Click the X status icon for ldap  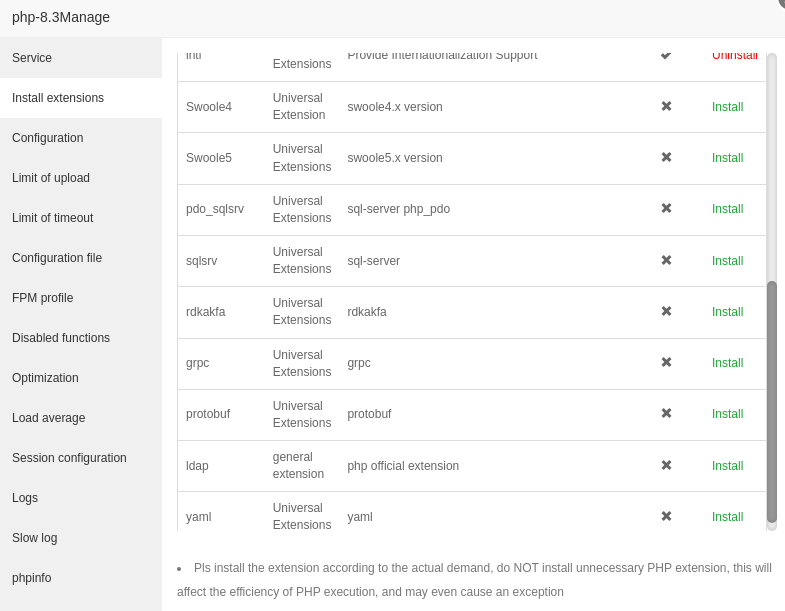tap(666, 465)
